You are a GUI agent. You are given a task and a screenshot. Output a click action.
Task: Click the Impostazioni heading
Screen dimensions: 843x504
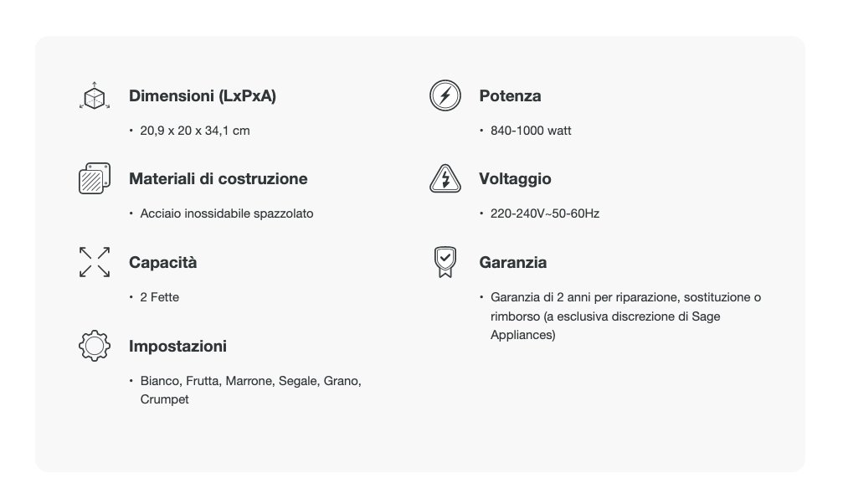(177, 347)
